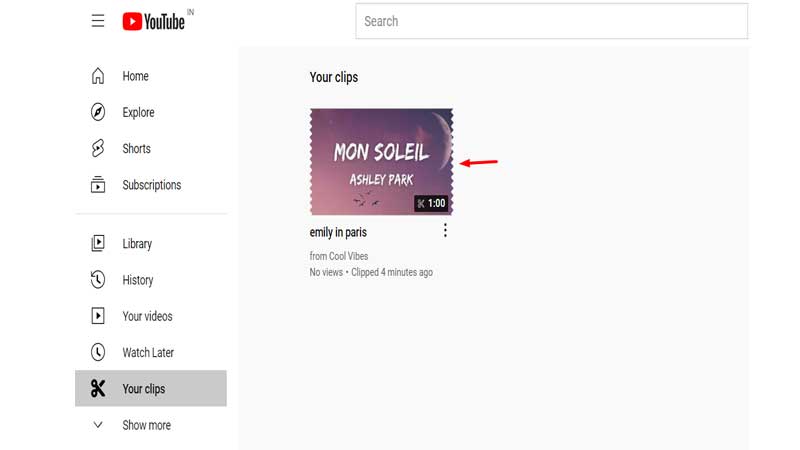This screenshot has height=450, width=800.
Task: Open the Subscriptions icon
Action: point(97,185)
